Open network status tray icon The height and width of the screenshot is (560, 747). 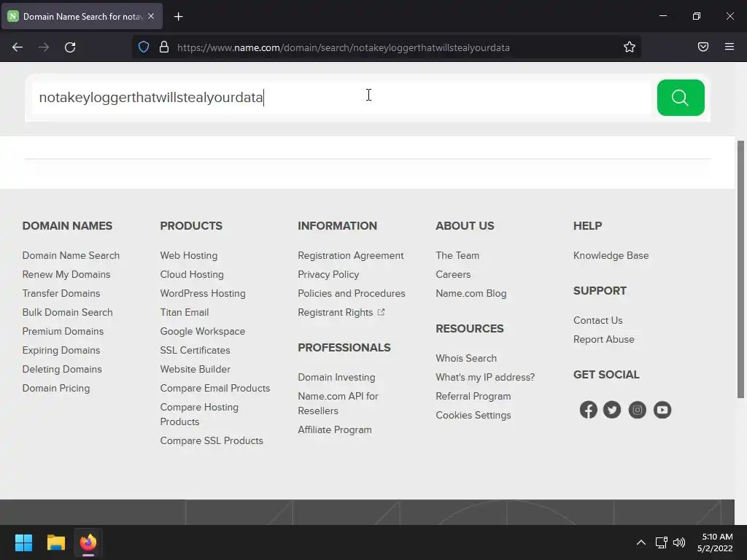[661, 542]
